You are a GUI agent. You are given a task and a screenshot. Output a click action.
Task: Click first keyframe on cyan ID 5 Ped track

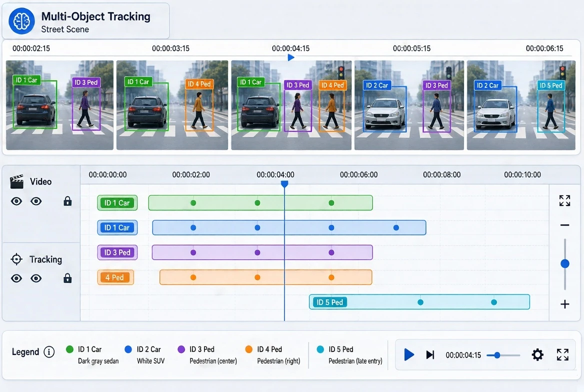420,302
